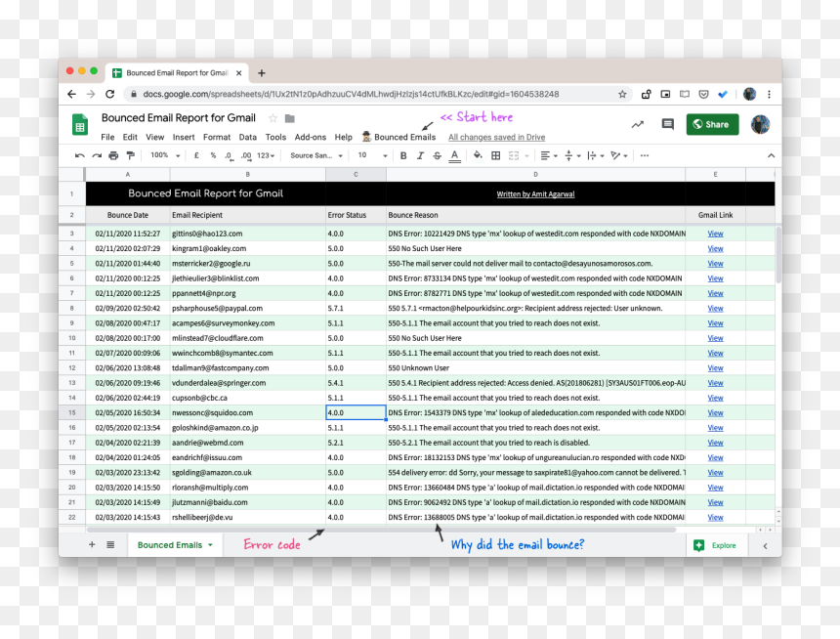This screenshot has height=639, width=840.
Task: Open the comments history icon
Action: pyautogui.click(x=667, y=124)
